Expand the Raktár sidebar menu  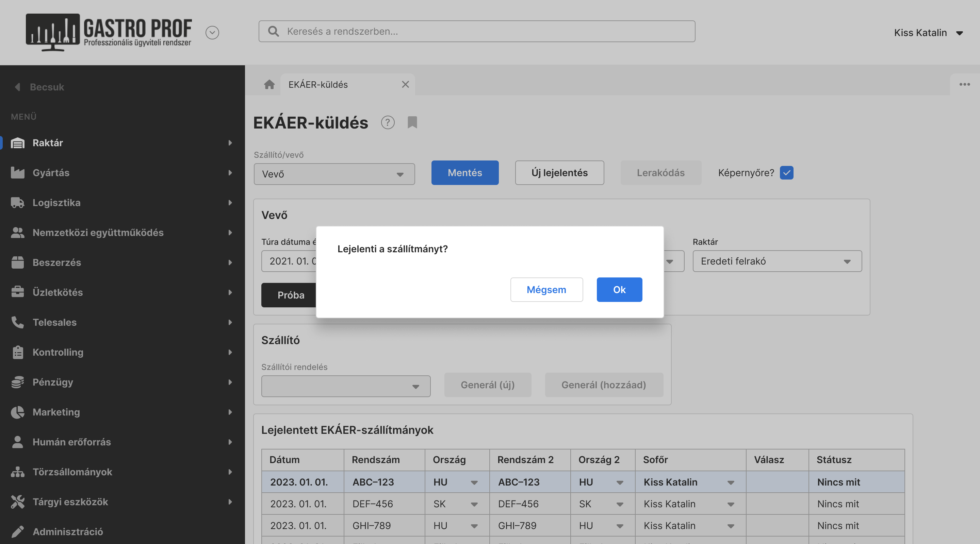122,142
